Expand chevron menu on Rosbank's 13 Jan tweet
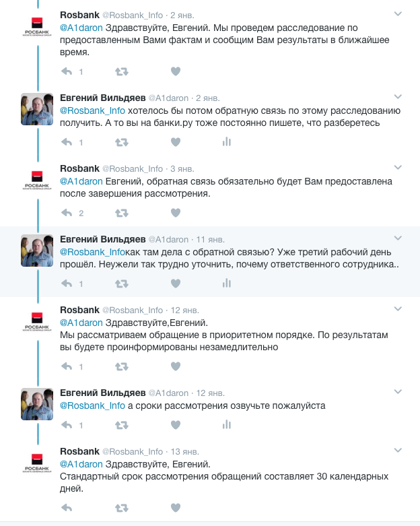The width and height of the screenshot is (420, 526). click(x=398, y=450)
